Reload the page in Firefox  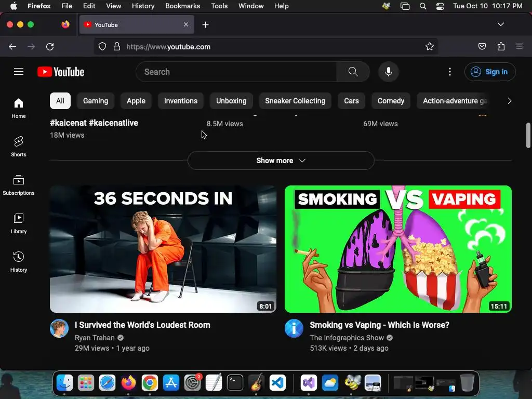50,46
